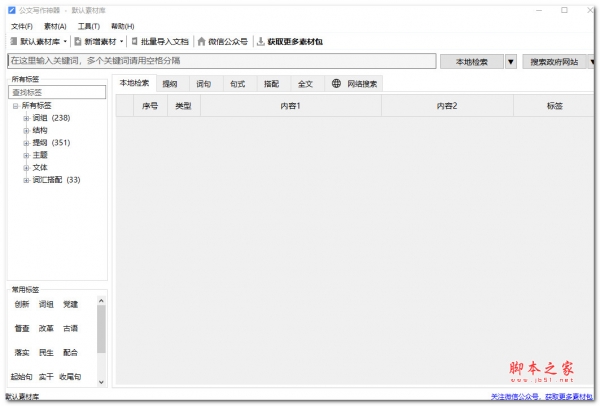
Task: Click the 序号 column header
Action: 150,106
